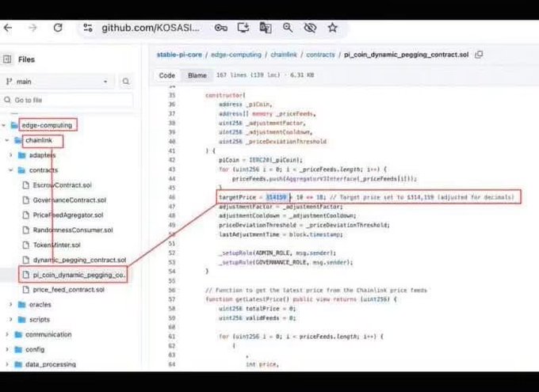Click the browser forward arrow
Viewport: 539px width, 392px height.
tap(32, 28)
